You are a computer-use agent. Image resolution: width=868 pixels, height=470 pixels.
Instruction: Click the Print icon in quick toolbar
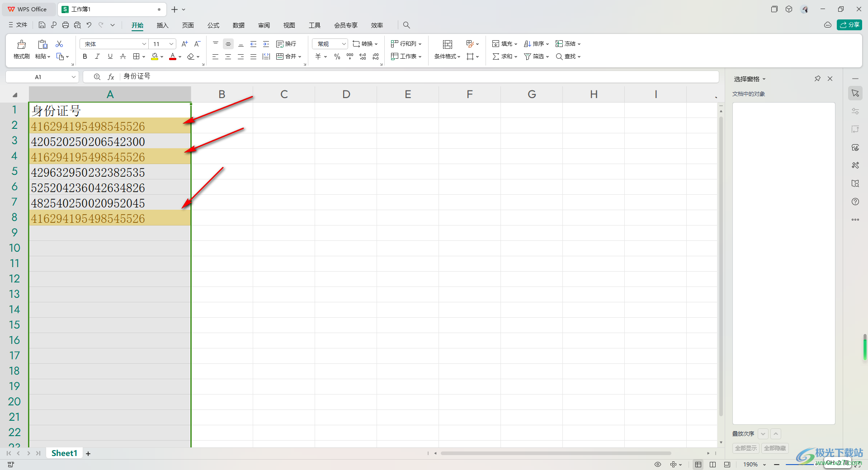click(66, 25)
